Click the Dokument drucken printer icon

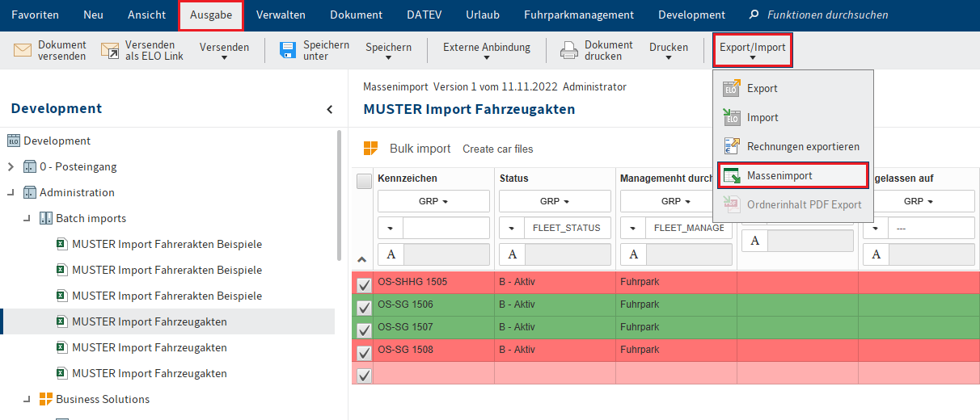pyautogui.click(x=569, y=51)
